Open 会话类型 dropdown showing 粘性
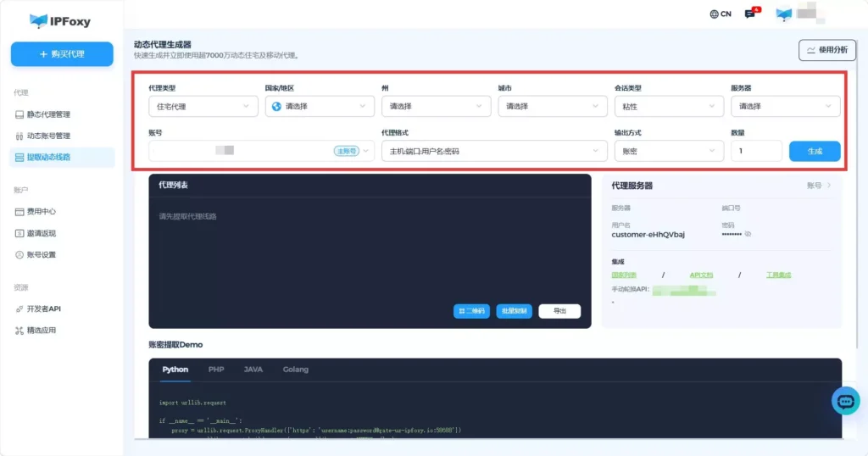 (x=669, y=106)
